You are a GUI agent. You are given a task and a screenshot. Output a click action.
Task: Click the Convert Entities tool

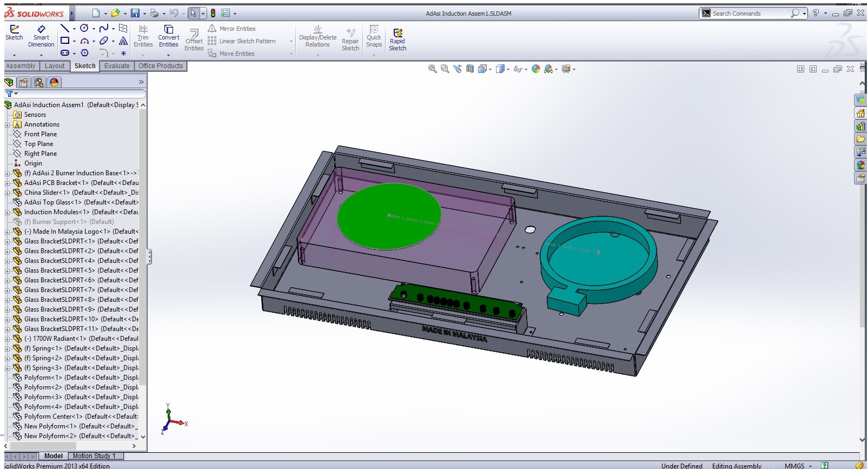(x=168, y=36)
